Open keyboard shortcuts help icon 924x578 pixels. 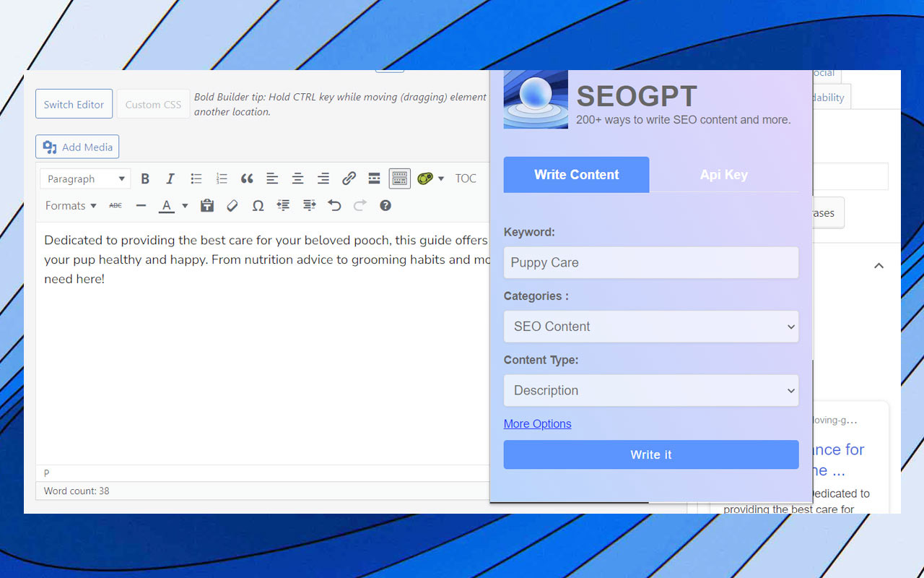pos(385,206)
